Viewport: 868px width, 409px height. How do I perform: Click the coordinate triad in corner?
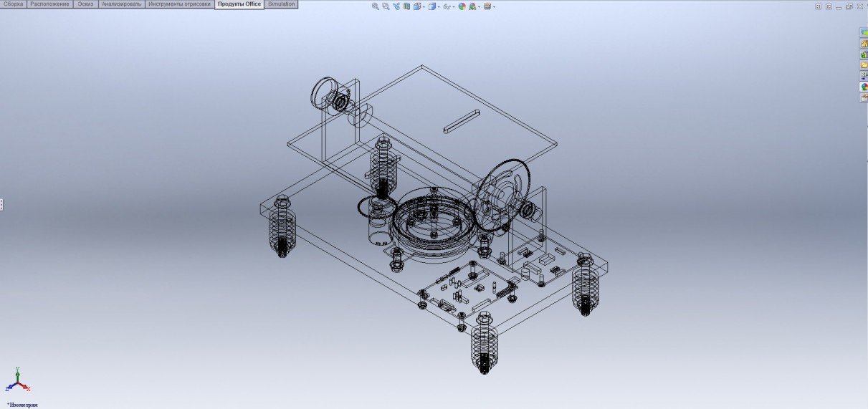[x=18, y=381]
